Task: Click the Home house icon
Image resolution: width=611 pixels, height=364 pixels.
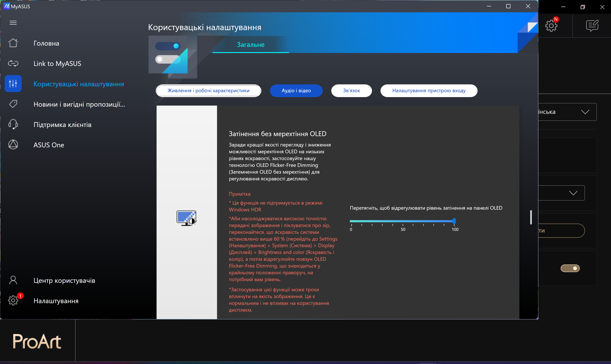Action: 13,43
